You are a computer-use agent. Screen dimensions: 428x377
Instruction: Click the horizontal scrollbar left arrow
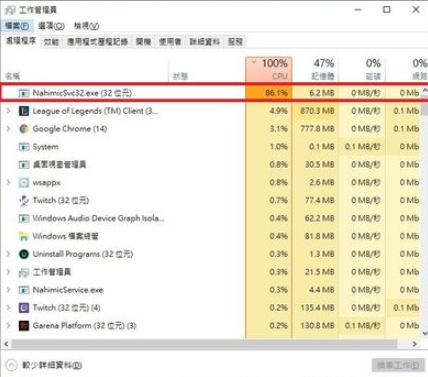click(x=6, y=344)
